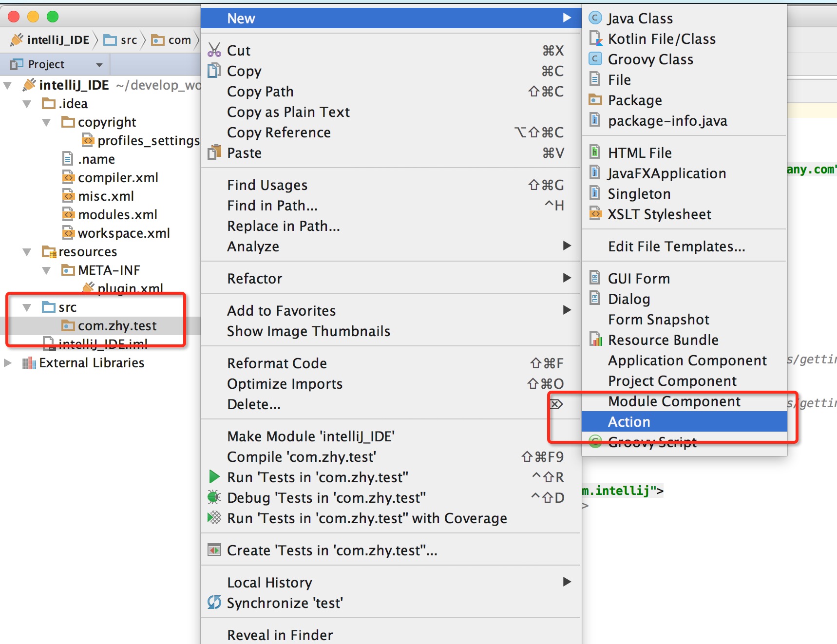Click Reveal in Finder
The image size is (837, 644).
[280, 635]
